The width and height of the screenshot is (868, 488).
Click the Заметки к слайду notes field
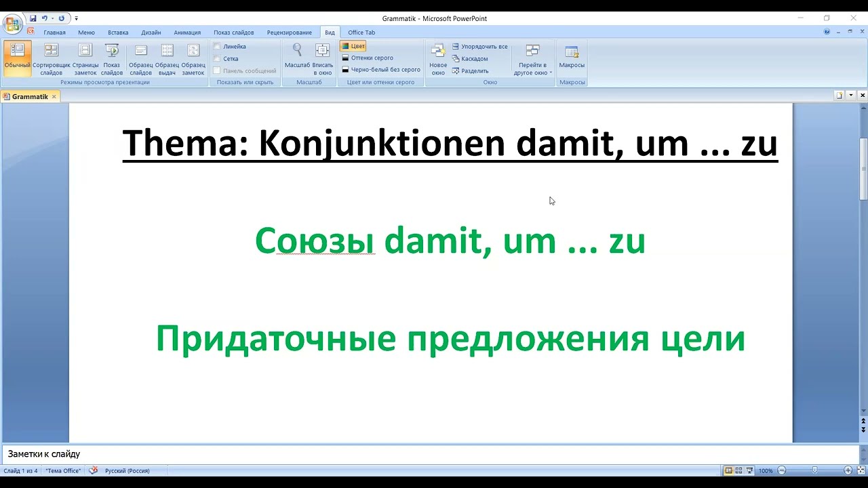(x=430, y=454)
